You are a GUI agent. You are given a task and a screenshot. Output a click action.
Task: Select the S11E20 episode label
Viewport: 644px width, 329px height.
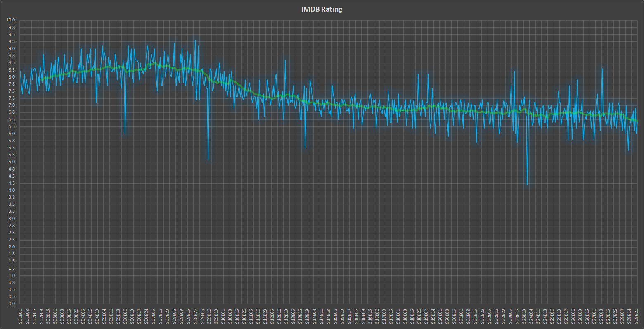pos(265,316)
